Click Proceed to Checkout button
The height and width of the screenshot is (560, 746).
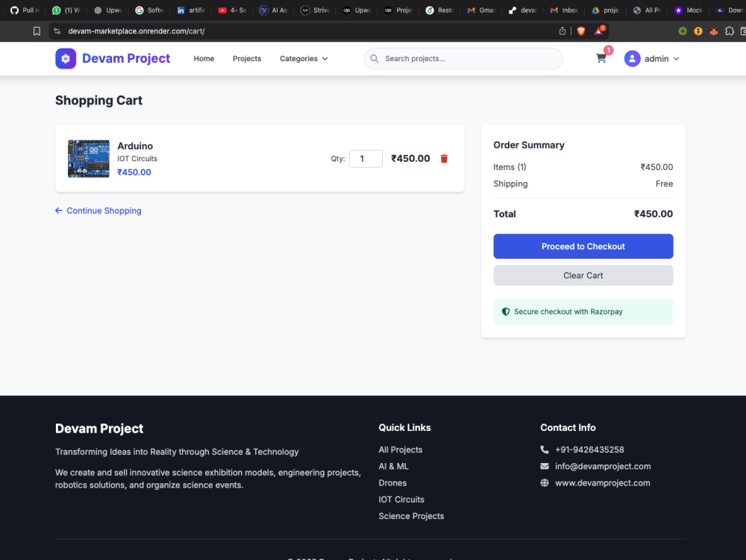(583, 246)
